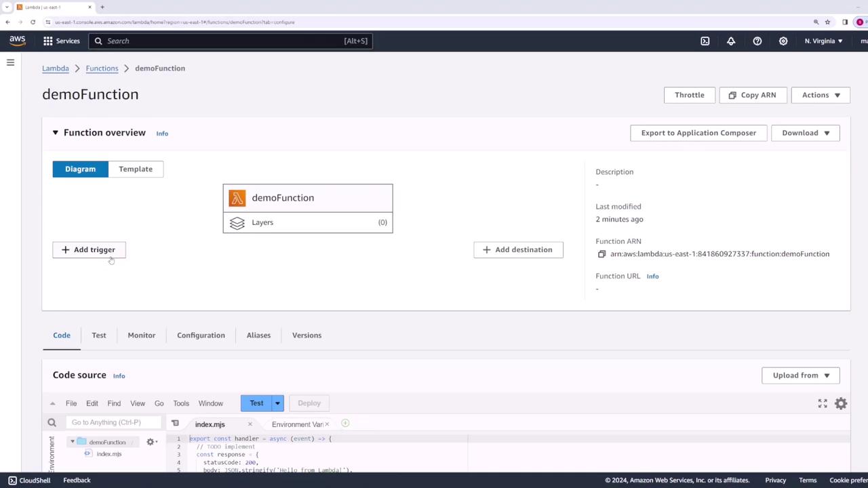Screen dimensions: 868x488
Task: Collapse the editor menu bar arrow
Action: tap(52, 403)
